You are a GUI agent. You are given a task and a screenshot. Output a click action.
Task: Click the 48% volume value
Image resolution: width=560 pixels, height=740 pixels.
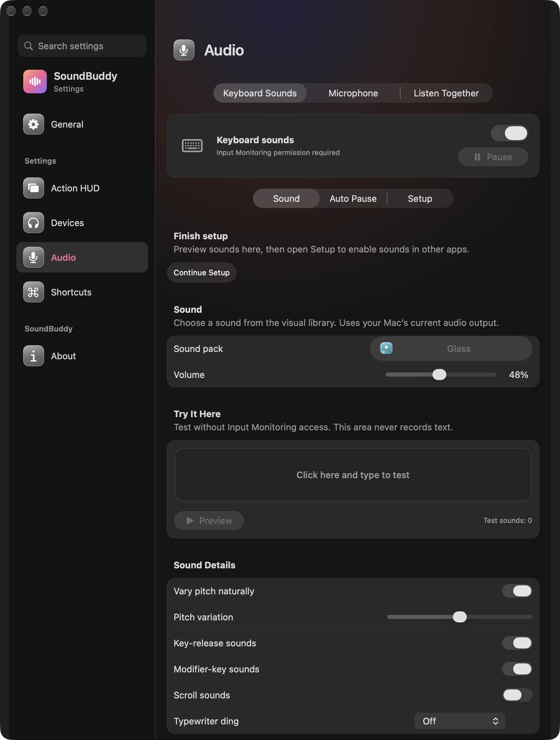tap(518, 375)
